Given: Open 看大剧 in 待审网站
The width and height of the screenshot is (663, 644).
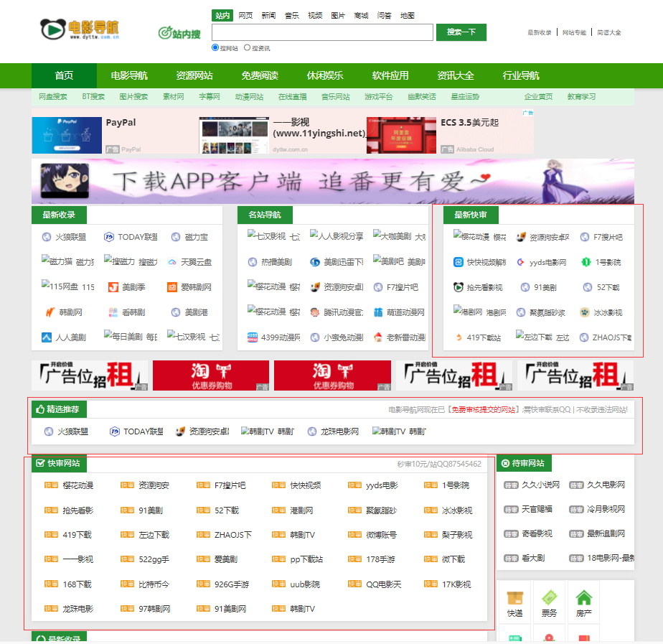Looking at the screenshot, I should [x=533, y=558].
